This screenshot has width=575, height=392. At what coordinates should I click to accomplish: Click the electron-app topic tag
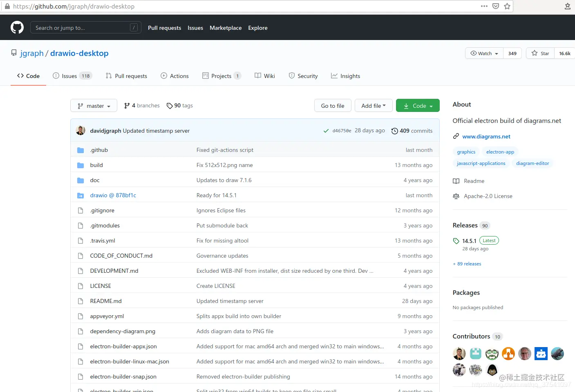[x=500, y=152]
